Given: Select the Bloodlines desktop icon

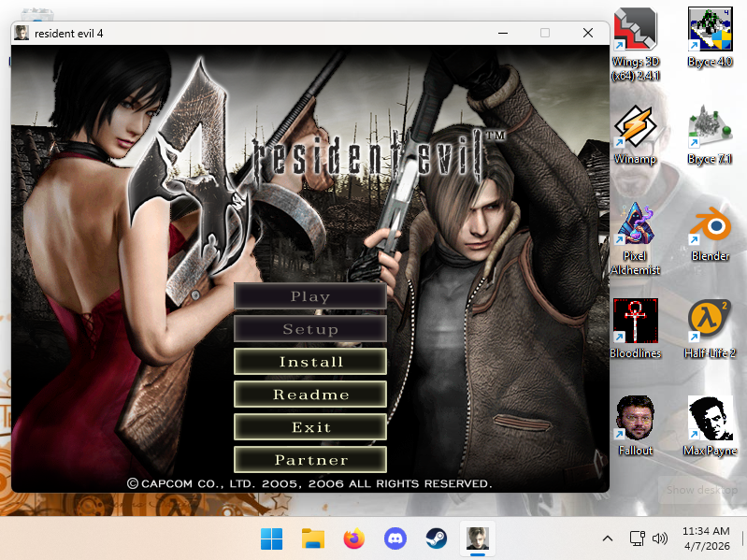Looking at the screenshot, I should pyautogui.click(x=636, y=328).
